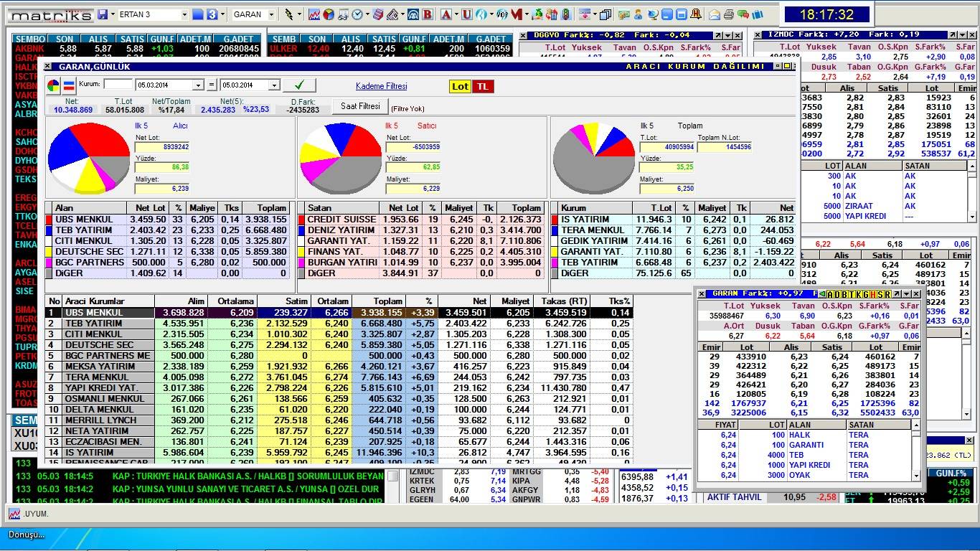This screenshot has height=551, width=980.
Task: Open the GARAN symbol dropdown
Action: 271,14
